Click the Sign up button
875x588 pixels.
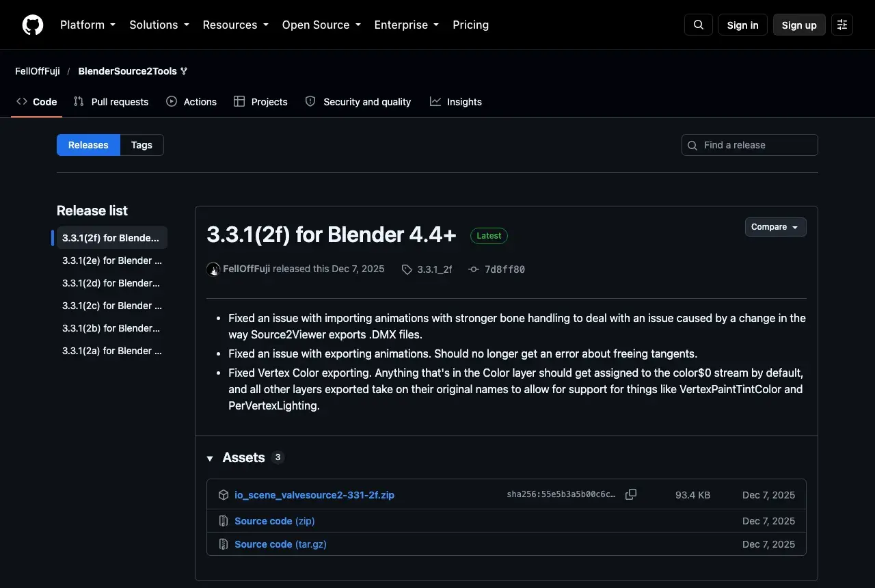tap(799, 25)
